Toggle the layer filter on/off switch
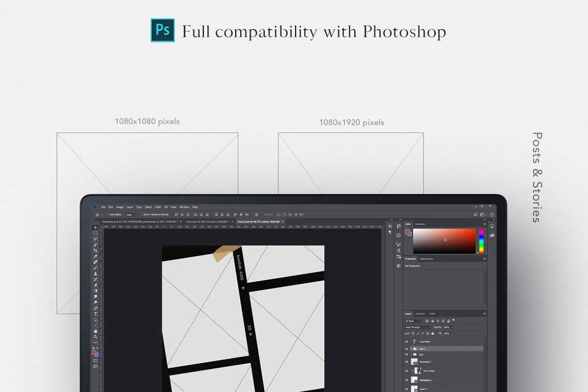 coord(453,321)
